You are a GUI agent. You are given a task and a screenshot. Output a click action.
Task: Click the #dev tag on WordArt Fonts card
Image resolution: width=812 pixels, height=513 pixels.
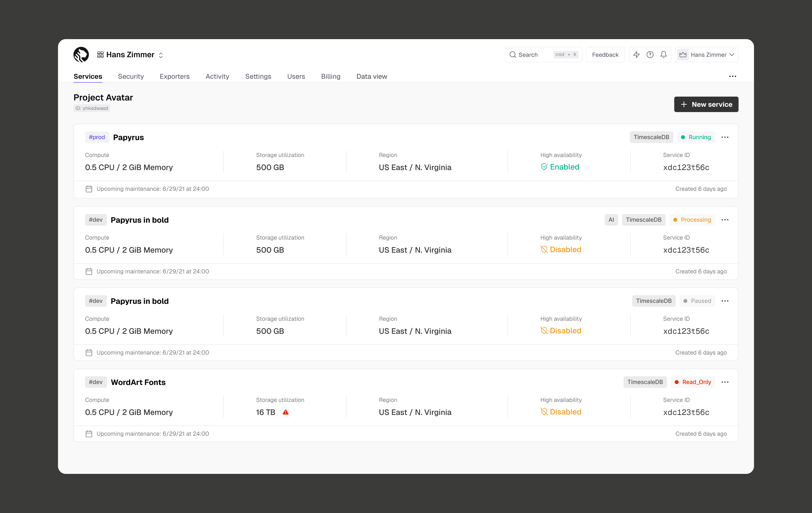pos(96,382)
